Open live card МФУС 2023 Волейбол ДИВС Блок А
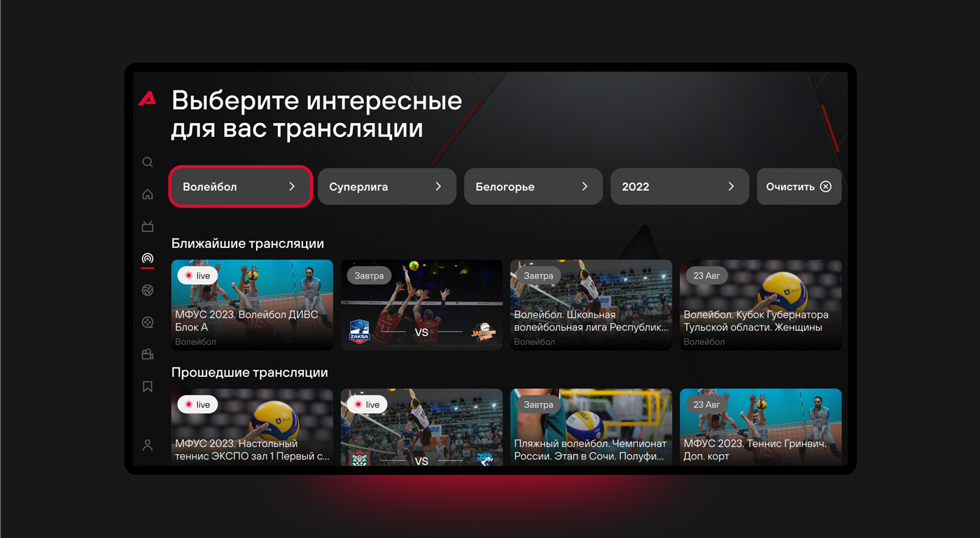This screenshot has height=538, width=980. [252, 305]
